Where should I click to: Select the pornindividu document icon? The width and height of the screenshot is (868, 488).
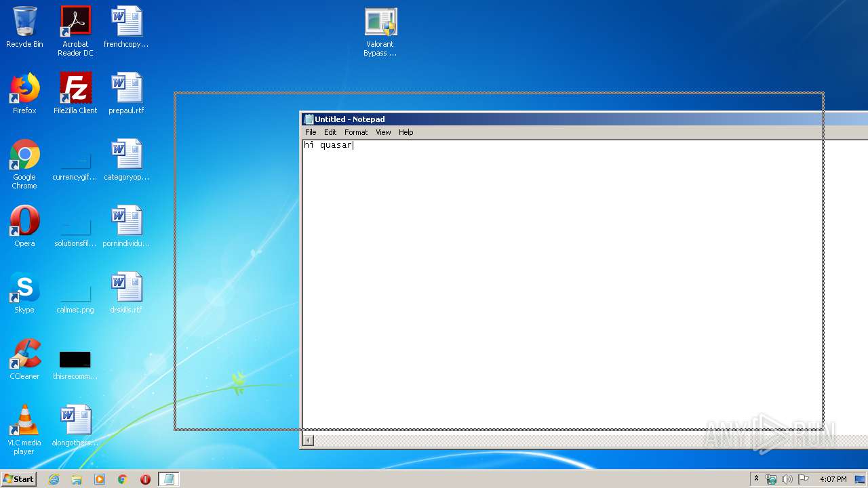[126, 226]
